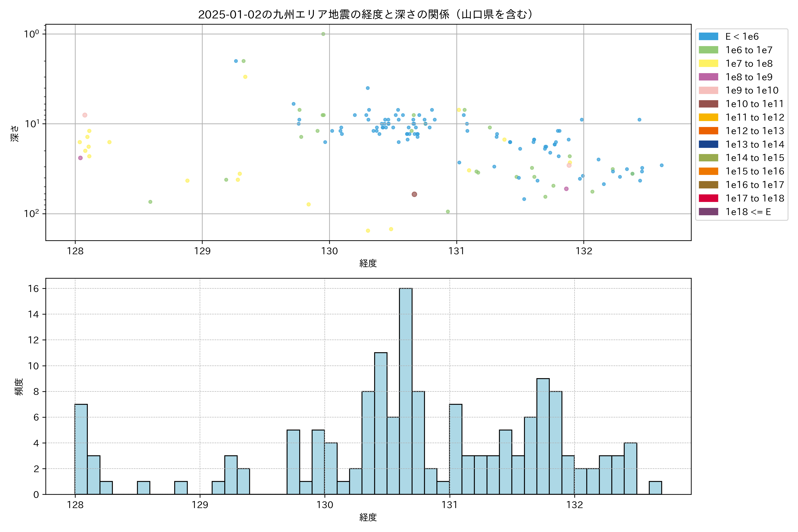The image size is (798, 532).
Task: Click the green point at depth 10^0
Action: click(x=323, y=34)
